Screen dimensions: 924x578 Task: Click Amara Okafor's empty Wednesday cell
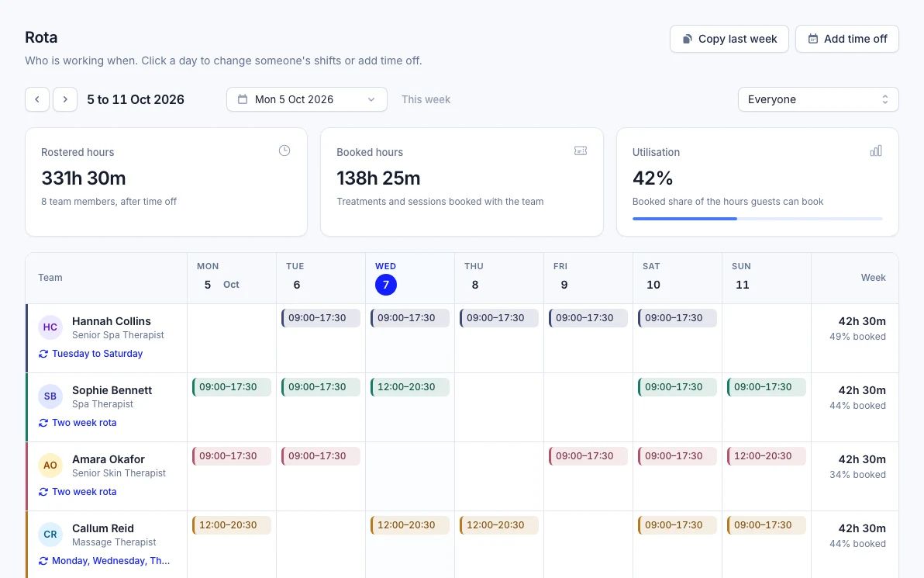click(x=409, y=476)
